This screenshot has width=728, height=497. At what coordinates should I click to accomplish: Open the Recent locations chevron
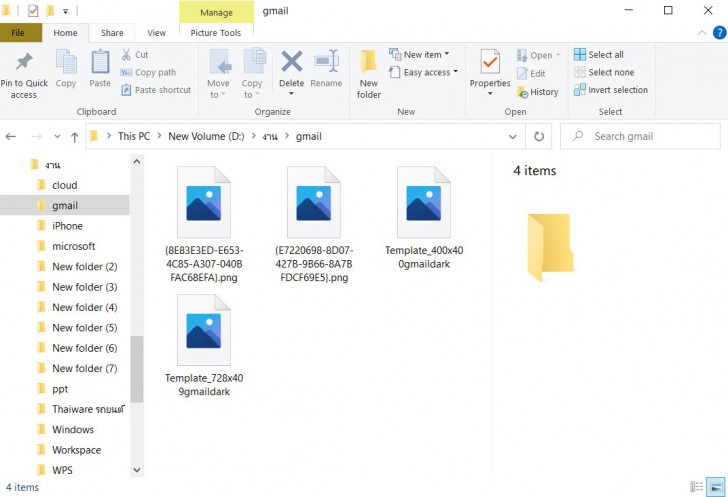tap(57, 137)
